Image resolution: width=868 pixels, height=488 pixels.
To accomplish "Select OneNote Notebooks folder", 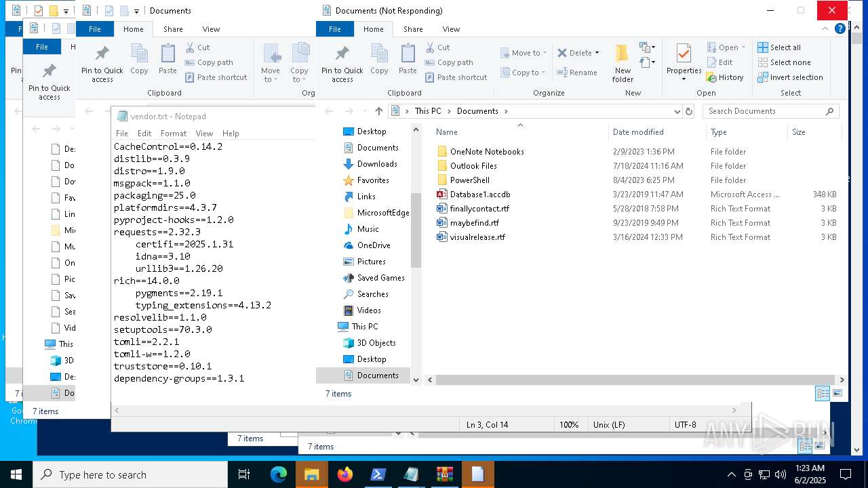I will (487, 152).
